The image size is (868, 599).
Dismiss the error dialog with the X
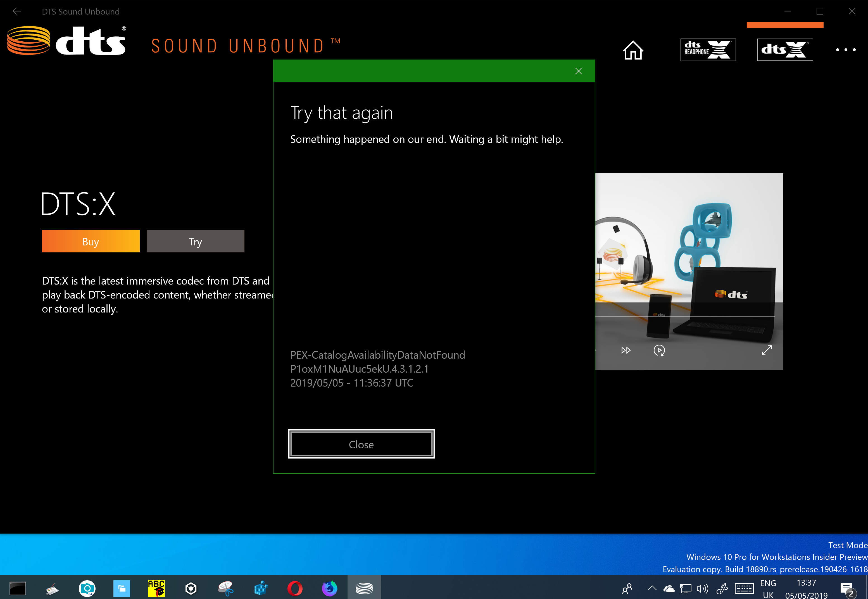[x=578, y=71]
